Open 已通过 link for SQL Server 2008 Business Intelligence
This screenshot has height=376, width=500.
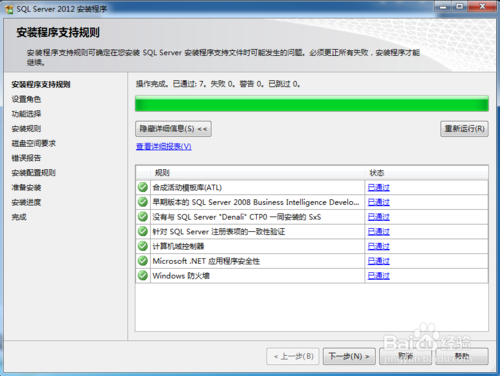(x=379, y=202)
